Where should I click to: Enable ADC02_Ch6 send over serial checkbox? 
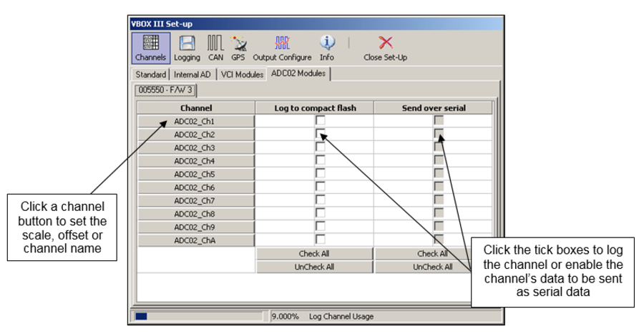tap(439, 186)
